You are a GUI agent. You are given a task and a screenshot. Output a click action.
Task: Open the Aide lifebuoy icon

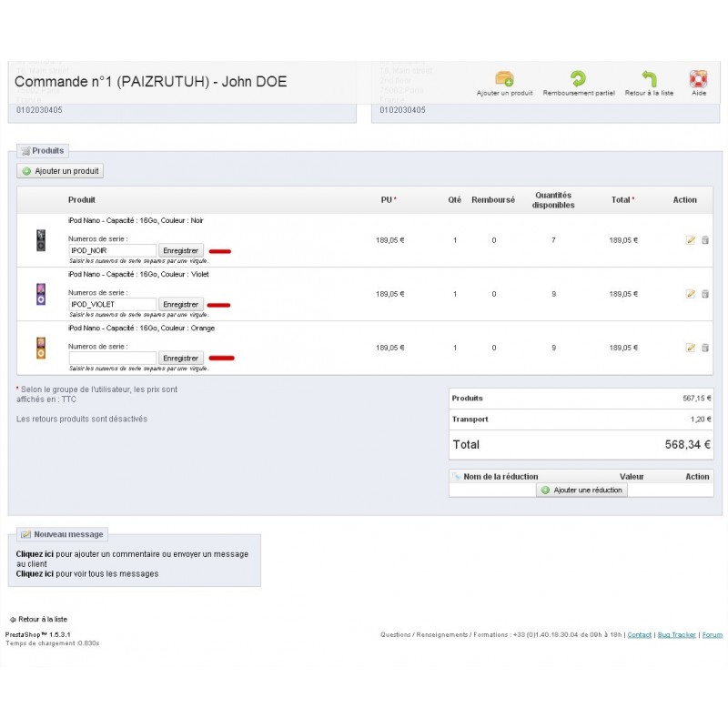(x=698, y=79)
